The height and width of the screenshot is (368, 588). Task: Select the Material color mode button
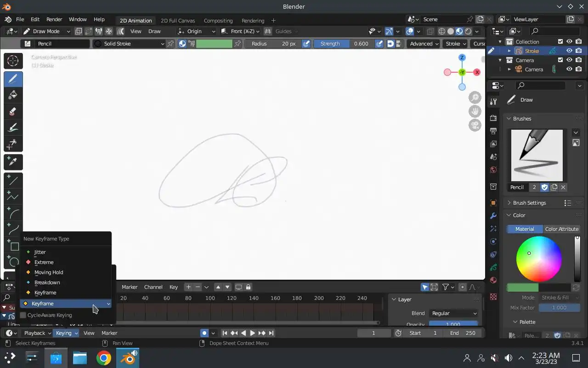point(525,229)
